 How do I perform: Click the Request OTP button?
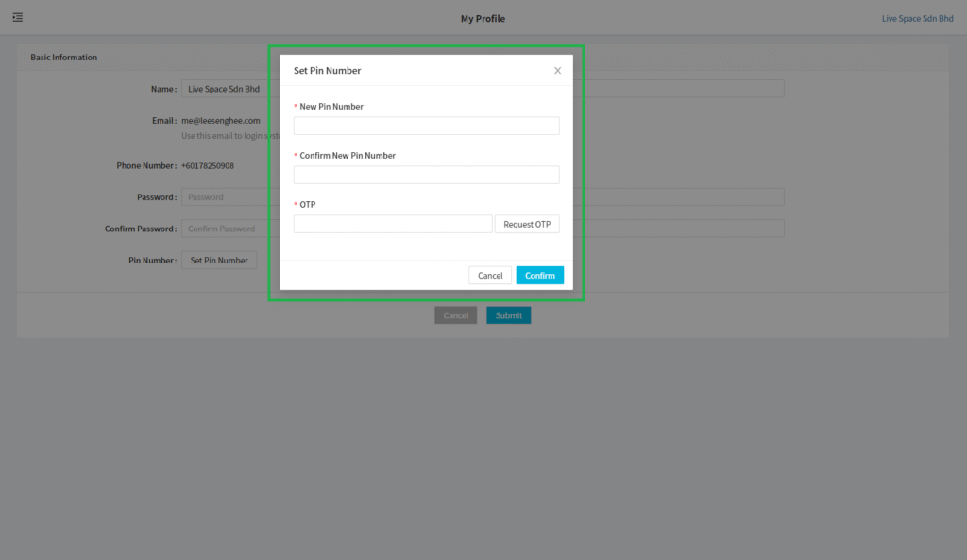pyautogui.click(x=527, y=224)
